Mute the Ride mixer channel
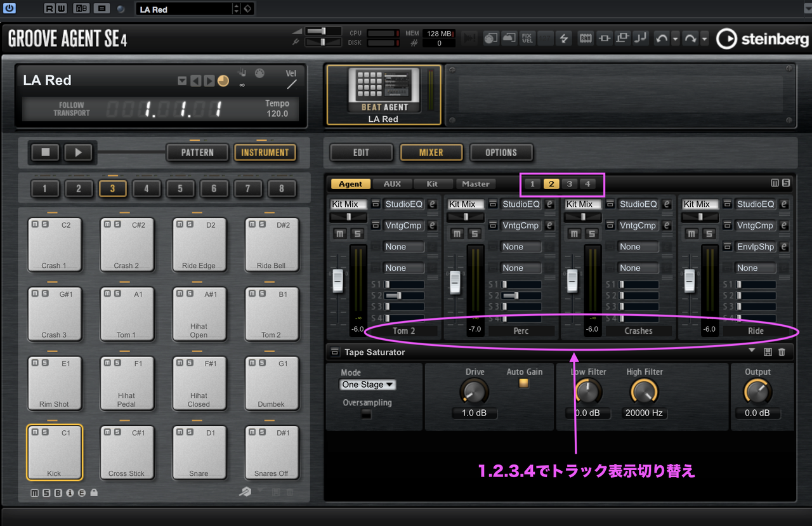 pyautogui.click(x=691, y=234)
